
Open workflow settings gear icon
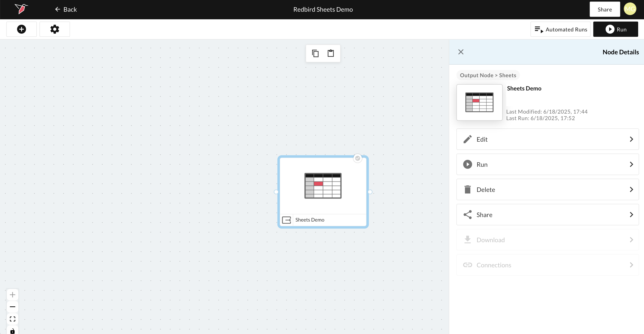tap(55, 29)
